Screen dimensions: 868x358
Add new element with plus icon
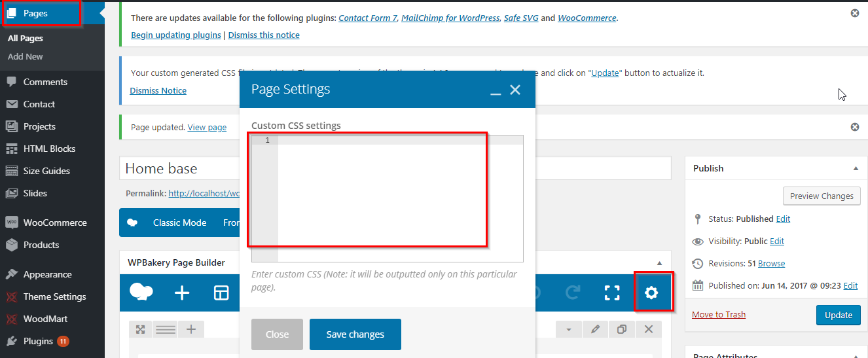point(182,293)
